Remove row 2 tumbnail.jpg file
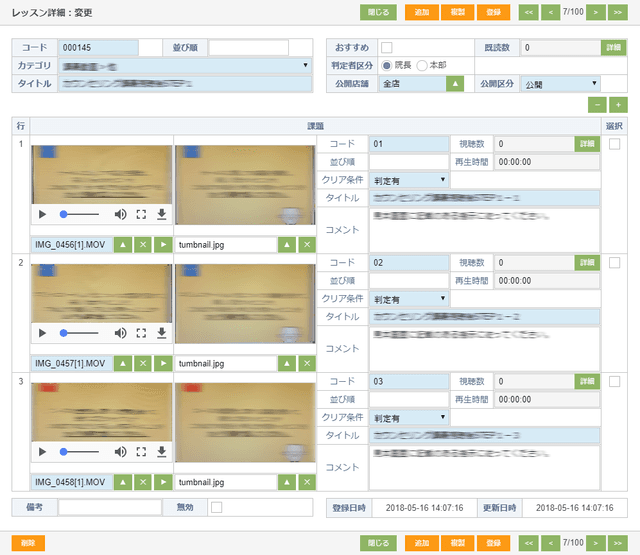The width and height of the screenshot is (640, 555). tap(307, 364)
